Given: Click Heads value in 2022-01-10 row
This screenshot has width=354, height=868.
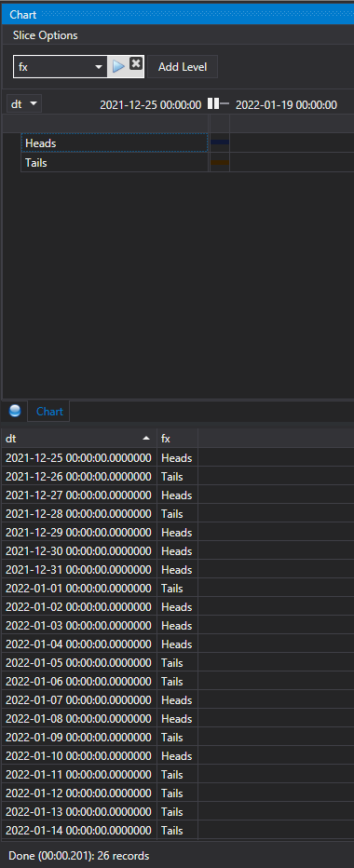Looking at the screenshot, I should 177,755.
